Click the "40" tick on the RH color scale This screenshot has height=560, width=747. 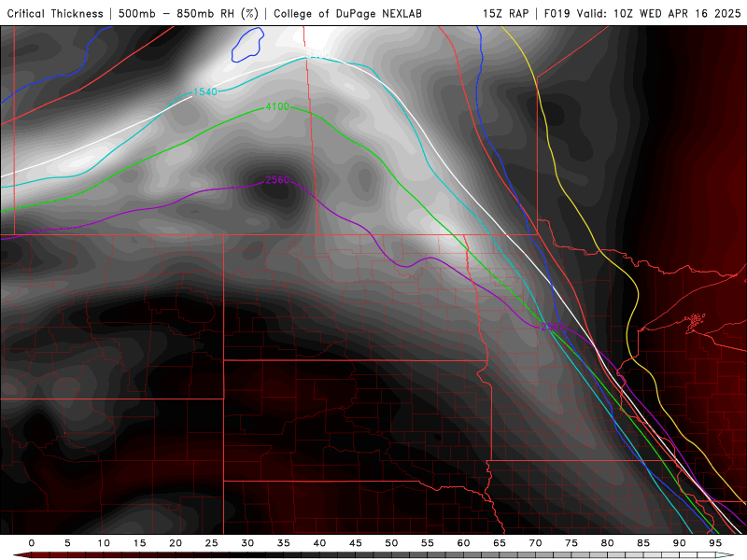pos(319,543)
